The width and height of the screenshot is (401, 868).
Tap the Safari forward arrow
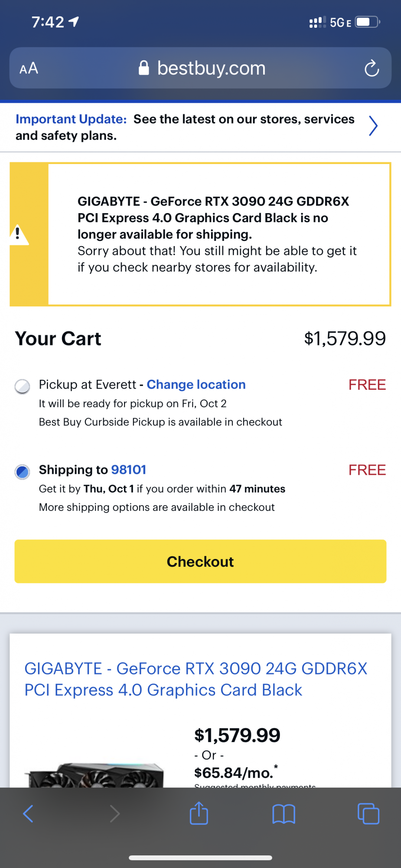point(114,814)
